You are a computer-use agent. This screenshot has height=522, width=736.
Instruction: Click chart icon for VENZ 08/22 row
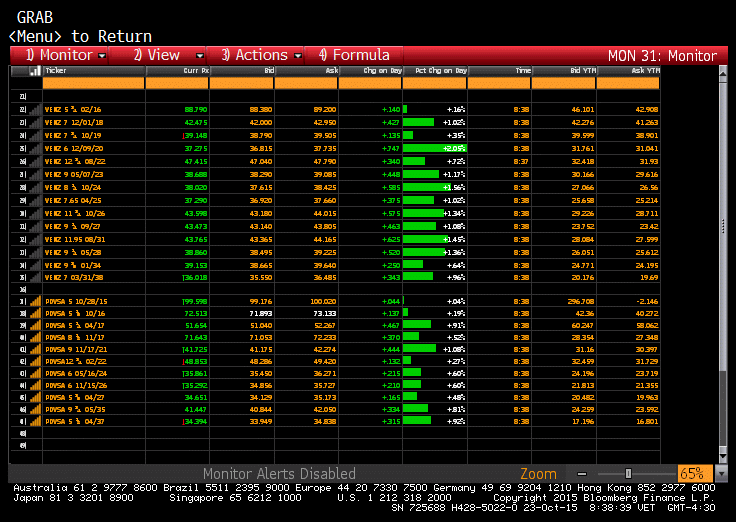[x=35, y=161]
